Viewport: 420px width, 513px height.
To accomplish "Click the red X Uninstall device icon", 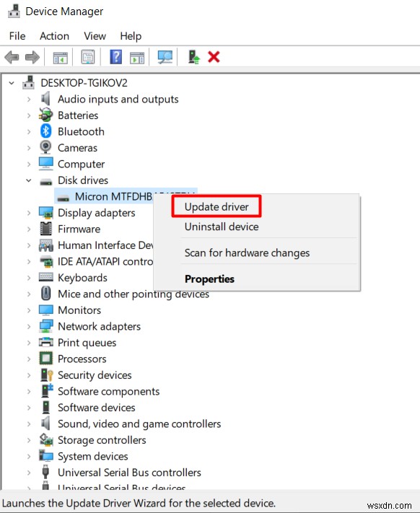I will [x=214, y=57].
